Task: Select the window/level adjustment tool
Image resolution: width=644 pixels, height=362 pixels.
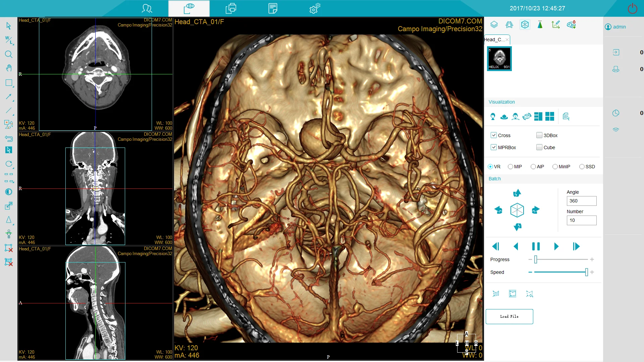Action: coord(9,40)
